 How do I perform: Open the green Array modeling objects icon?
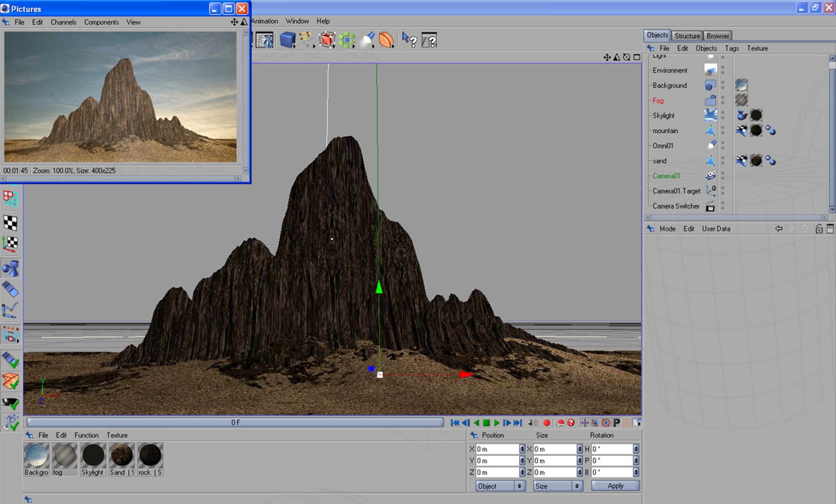point(347,40)
